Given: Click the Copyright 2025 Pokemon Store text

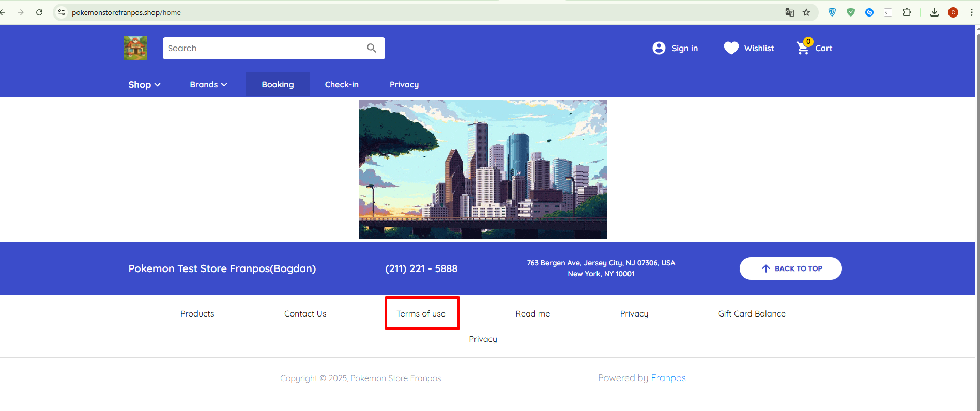Looking at the screenshot, I should point(361,378).
